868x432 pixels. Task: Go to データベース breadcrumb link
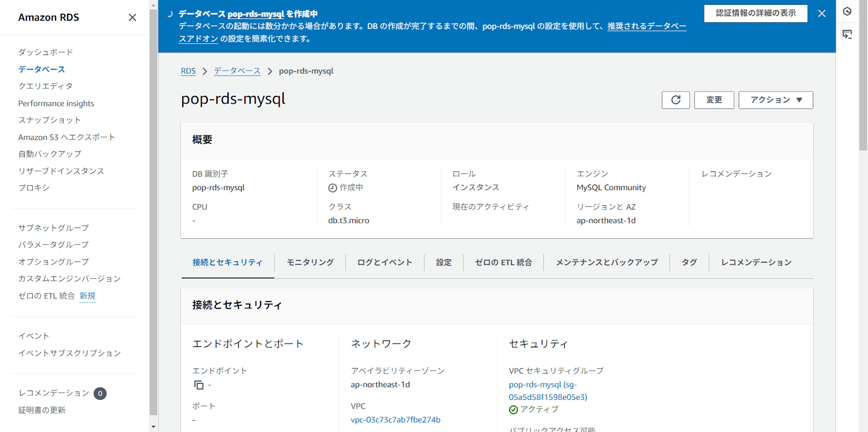coord(237,71)
